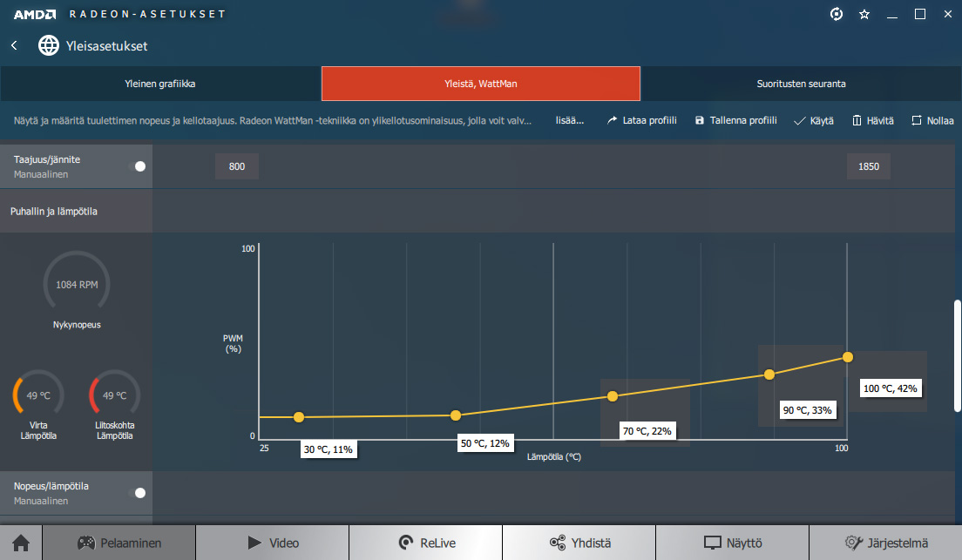Image resolution: width=962 pixels, height=560 pixels.
Task: Click the 100 °C, 42% label
Action: pos(891,388)
